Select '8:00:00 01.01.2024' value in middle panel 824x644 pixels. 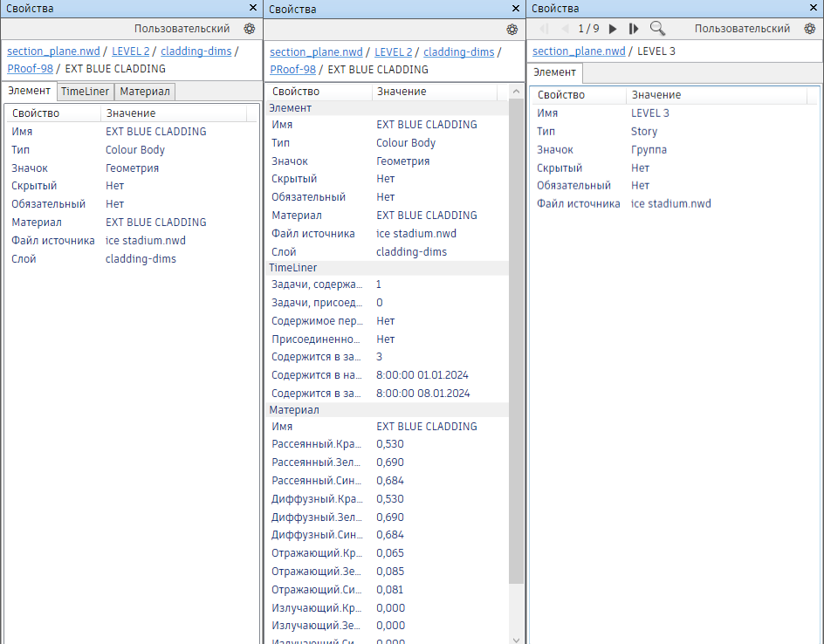(x=422, y=375)
